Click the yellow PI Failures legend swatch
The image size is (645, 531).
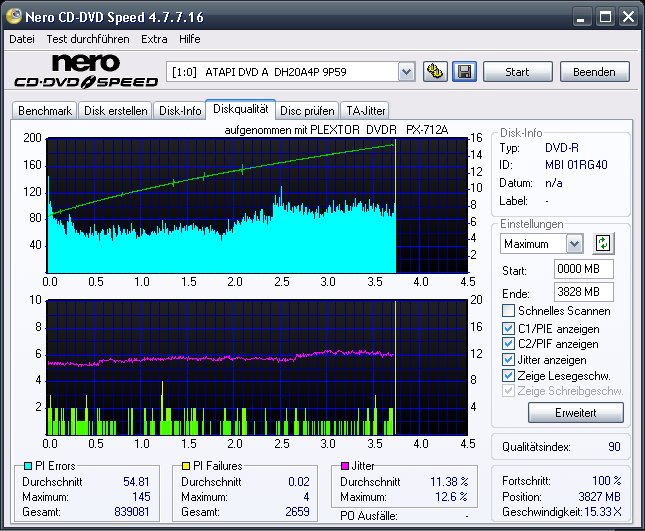186,466
